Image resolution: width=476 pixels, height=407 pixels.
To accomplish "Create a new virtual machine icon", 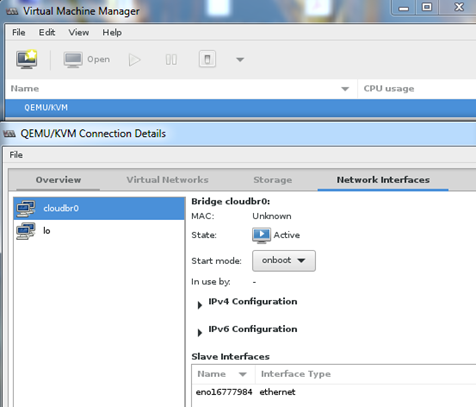I will pyautogui.click(x=27, y=59).
